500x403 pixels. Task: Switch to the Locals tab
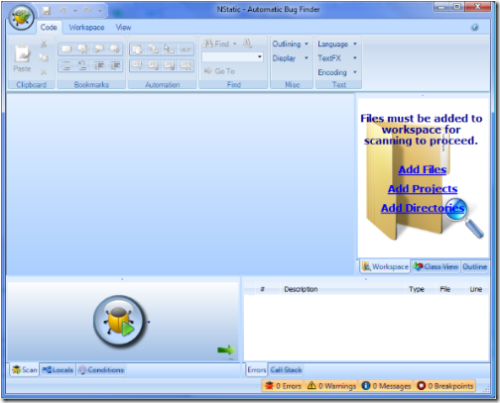(x=58, y=370)
